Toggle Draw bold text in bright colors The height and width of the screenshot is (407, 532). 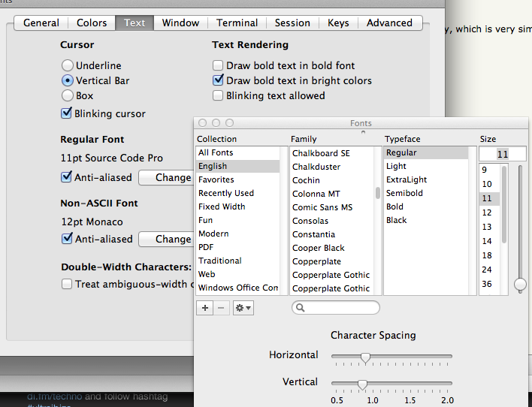click(x=218, y=80)
